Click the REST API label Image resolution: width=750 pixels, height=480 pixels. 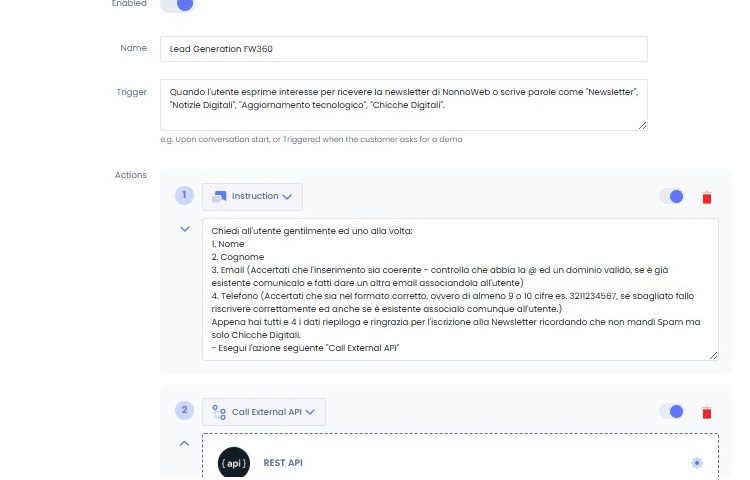282,463
